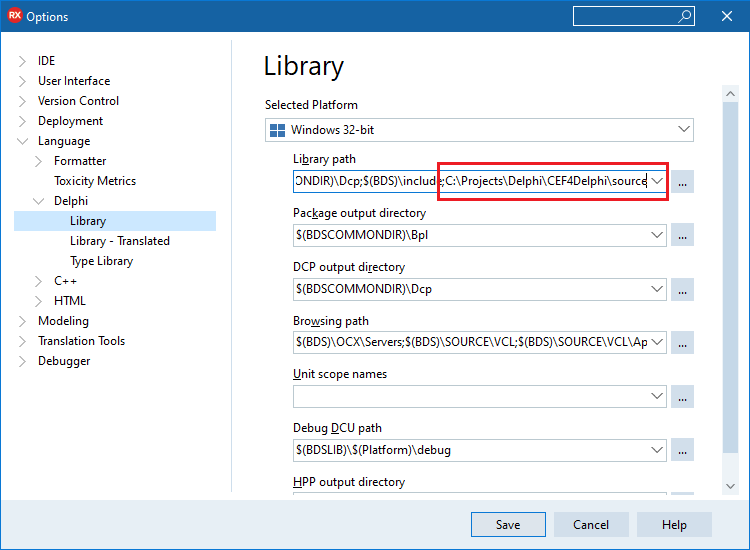
Task: Click the scrollbar up arrow
Action: pos(730,94)
